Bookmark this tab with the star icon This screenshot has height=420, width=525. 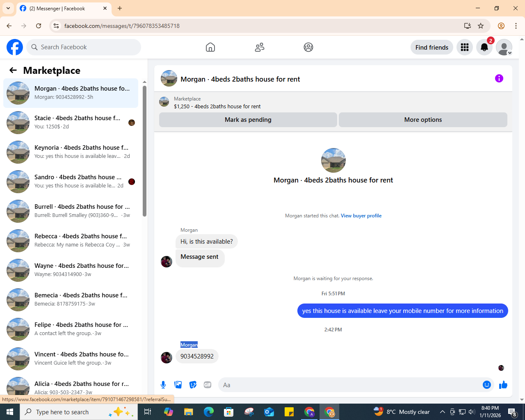(x=481, y=26)
